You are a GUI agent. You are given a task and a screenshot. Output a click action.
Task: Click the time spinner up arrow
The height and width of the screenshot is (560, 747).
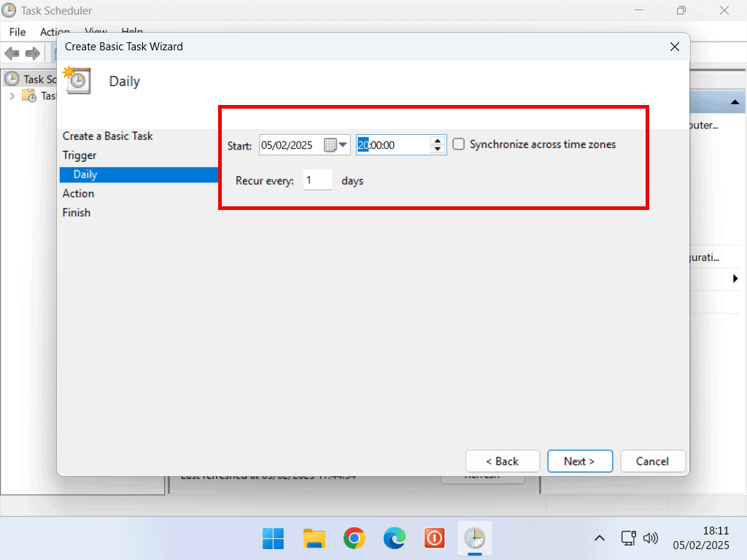[x=438, y=141]
